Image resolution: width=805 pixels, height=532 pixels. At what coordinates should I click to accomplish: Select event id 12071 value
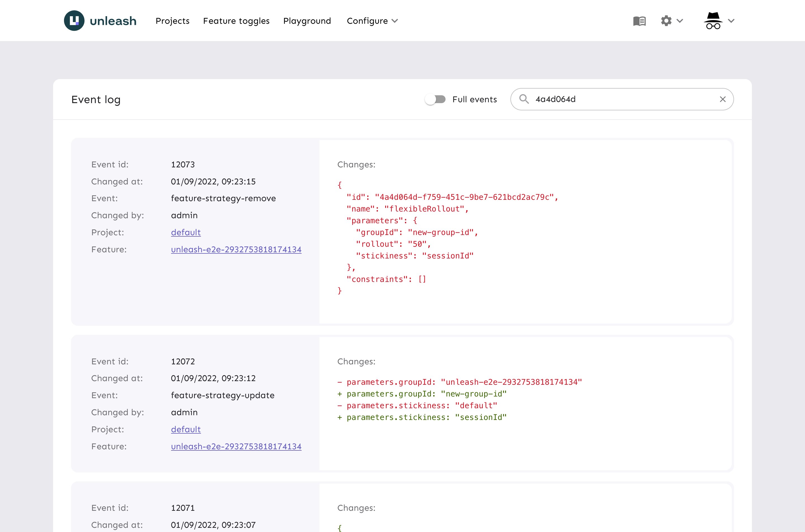[x=183, y=508]
